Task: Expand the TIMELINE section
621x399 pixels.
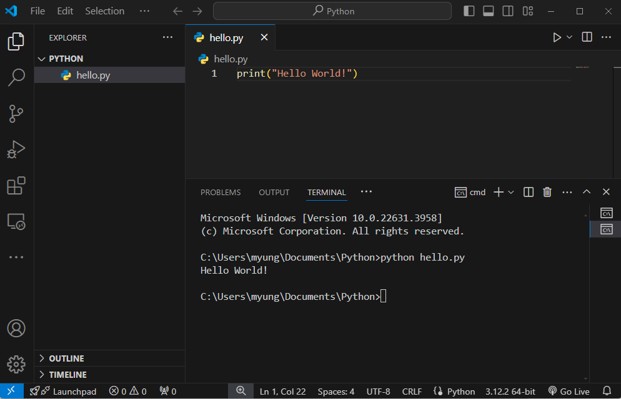Action: point(110,375)
